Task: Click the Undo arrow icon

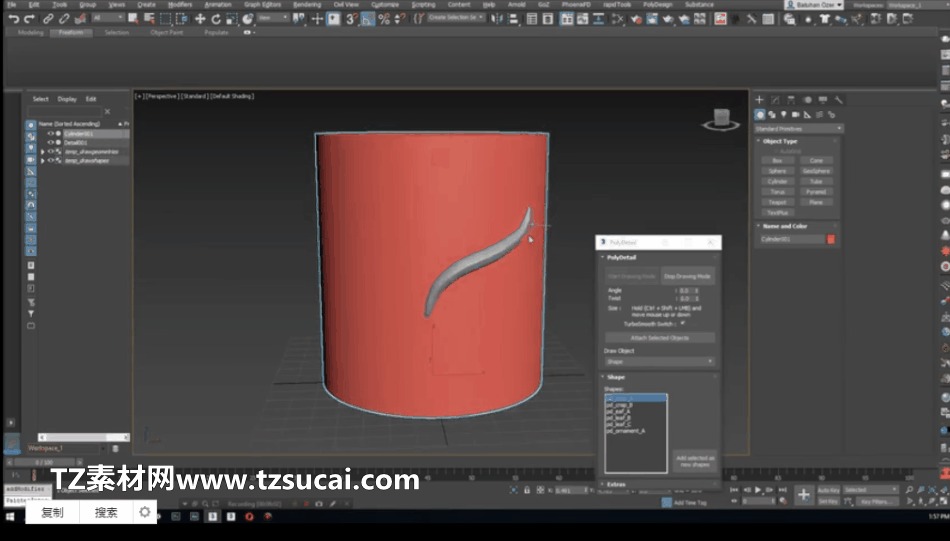Action: 12,19
